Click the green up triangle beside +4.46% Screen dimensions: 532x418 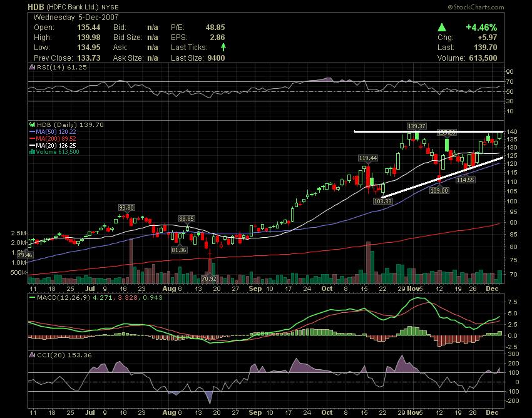442,28
